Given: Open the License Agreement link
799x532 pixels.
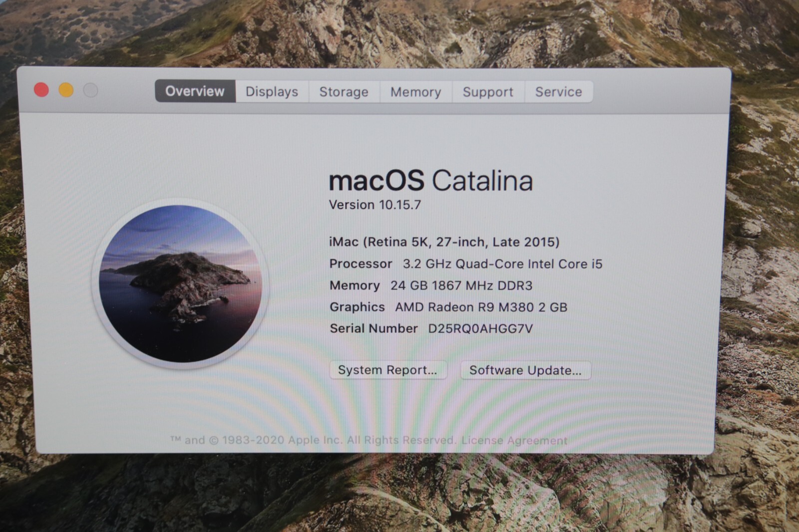Looking at the screenshot, I should [x=514, y=441].
